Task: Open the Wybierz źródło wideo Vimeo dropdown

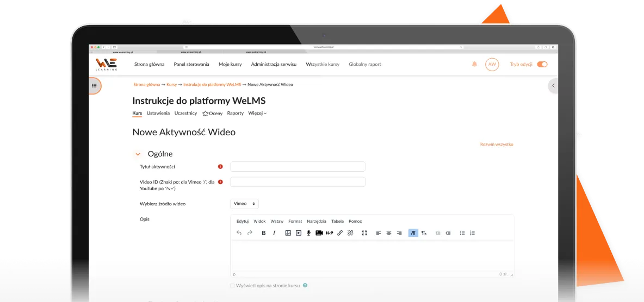Action: [x=244, y=204]
